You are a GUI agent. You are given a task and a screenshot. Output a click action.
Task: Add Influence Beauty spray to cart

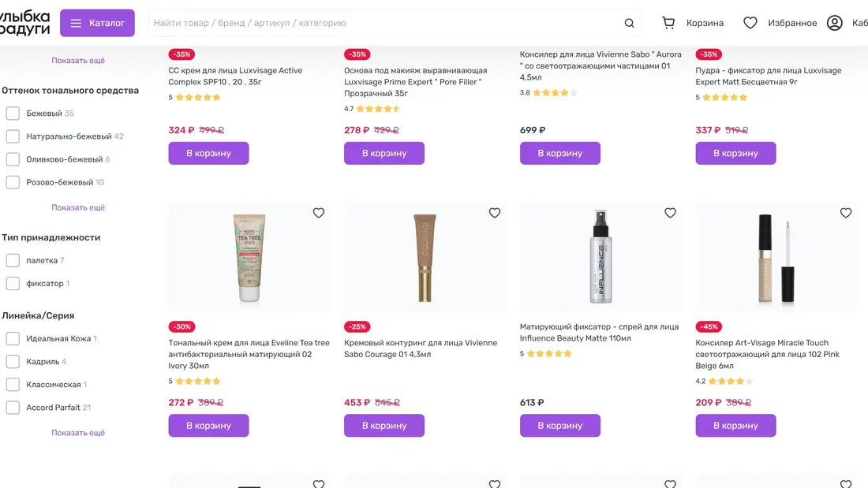pyautogui.click(x=559, y=426)
